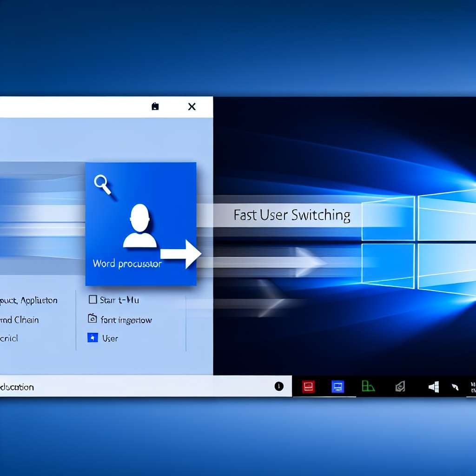The height and width of the screenshot is (476, 476).
Task: Click the white right-arrow on the tile
Action: [181, 254]
